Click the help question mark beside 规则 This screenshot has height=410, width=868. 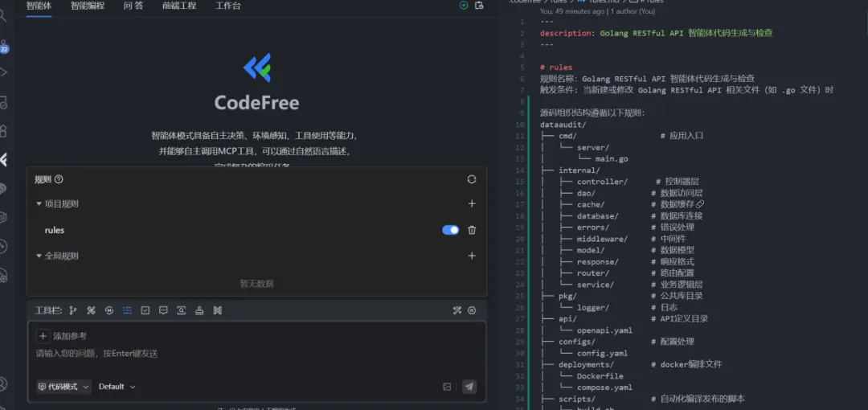pyautogui.click(x=59, y=179)
